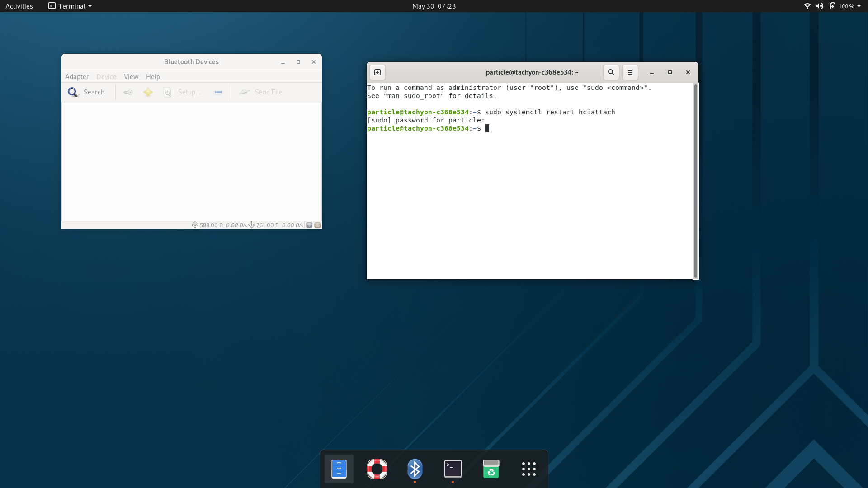
Task: Minimize the terminal window
Action: click(x=652, y=72)
